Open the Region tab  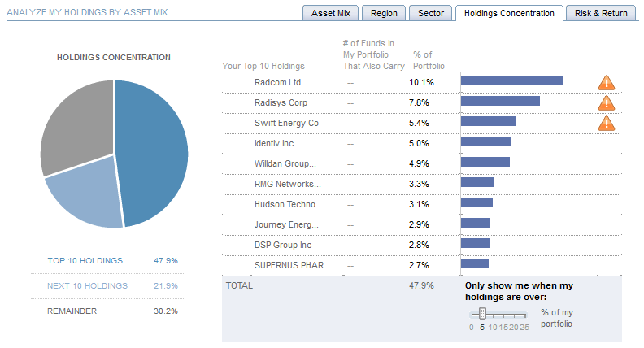click(x=384, y=13)
